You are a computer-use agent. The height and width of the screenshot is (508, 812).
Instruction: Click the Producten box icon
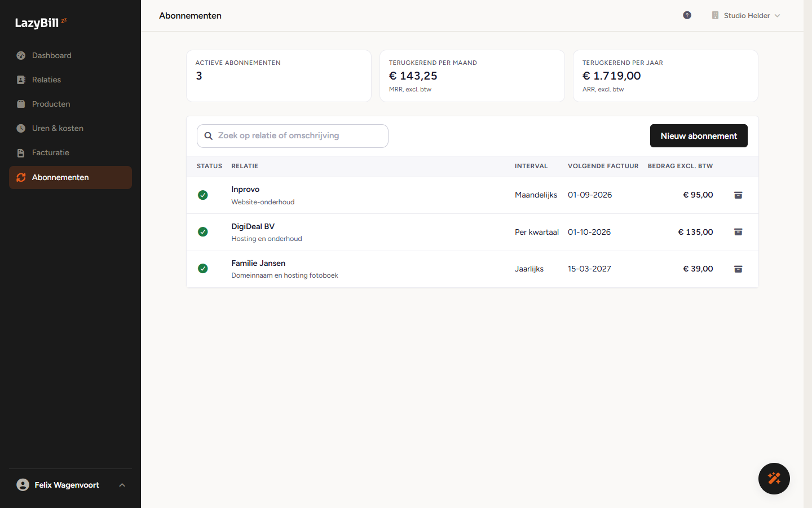[x=21, y=104]
